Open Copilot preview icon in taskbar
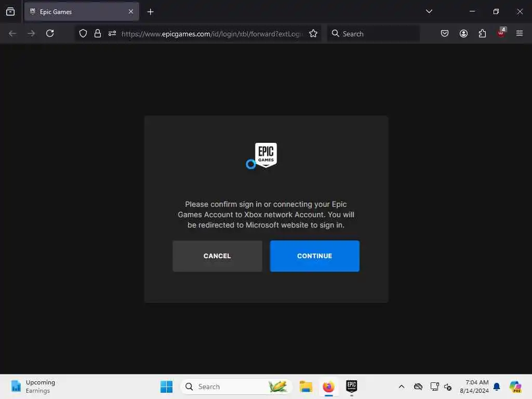 point(515,387)
